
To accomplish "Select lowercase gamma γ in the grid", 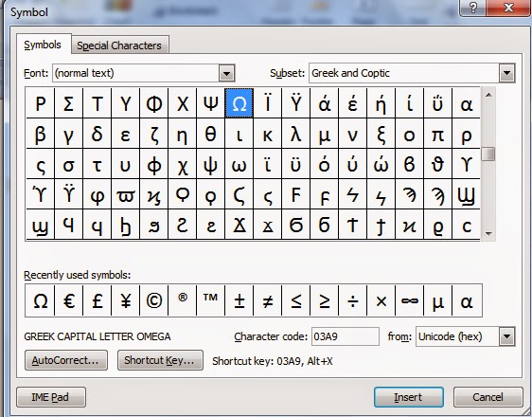I will [68, 134].
